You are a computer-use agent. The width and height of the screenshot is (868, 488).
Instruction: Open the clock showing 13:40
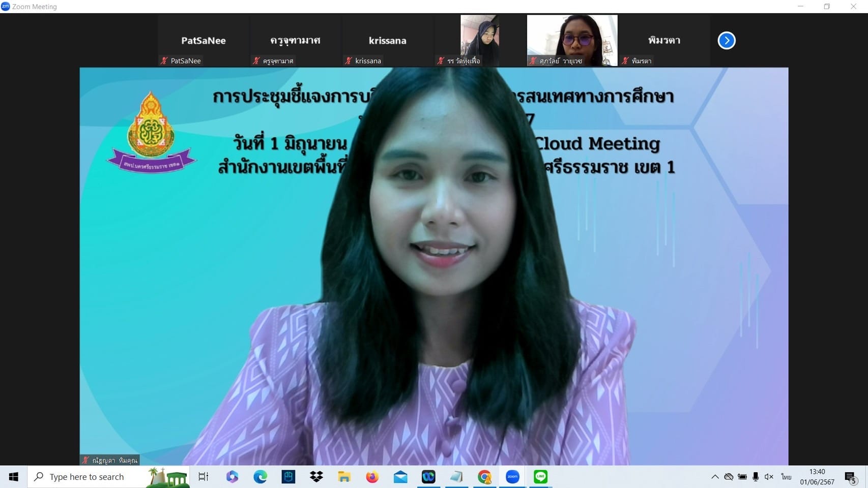tap(817, 477)
